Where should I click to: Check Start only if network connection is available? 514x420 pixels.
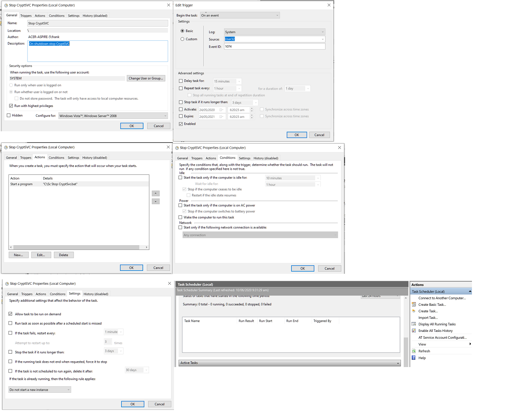coord(180,227)
